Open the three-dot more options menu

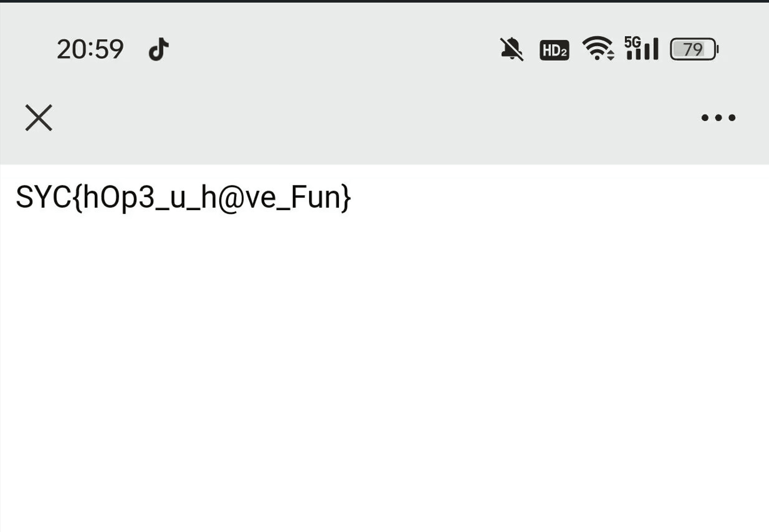click(718, 118)
